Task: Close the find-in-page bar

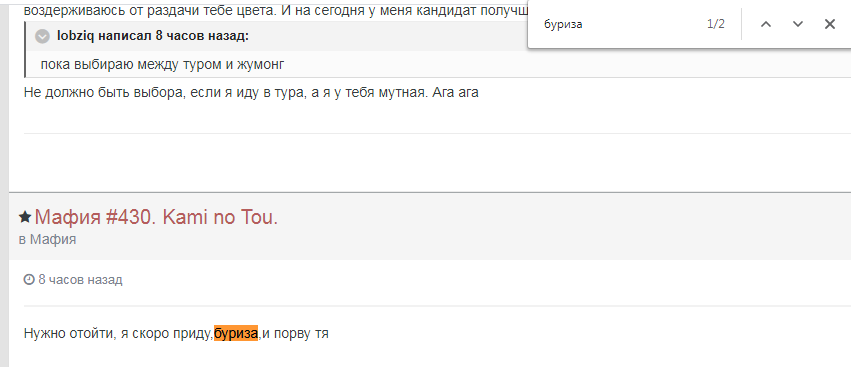Action: [x=830, y=24]
